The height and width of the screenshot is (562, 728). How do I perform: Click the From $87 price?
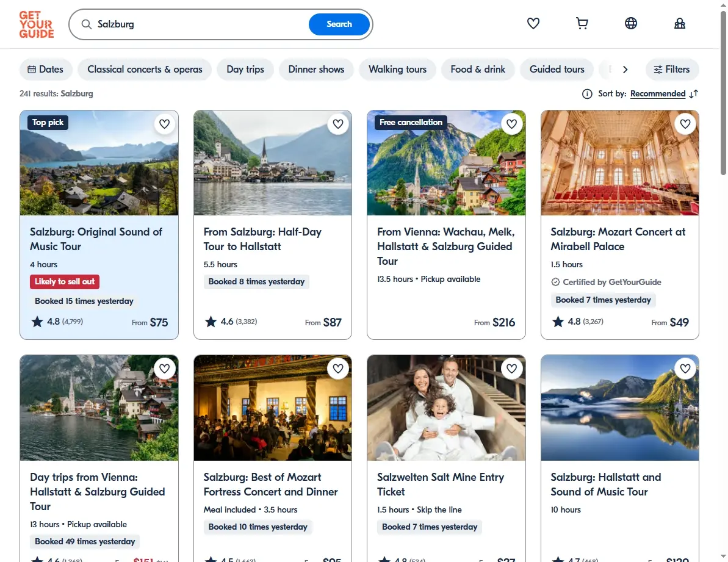point(323,323)
